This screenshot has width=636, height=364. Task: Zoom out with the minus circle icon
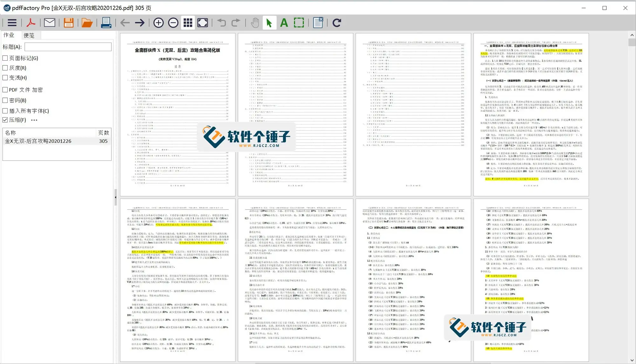tap(173, 23)
